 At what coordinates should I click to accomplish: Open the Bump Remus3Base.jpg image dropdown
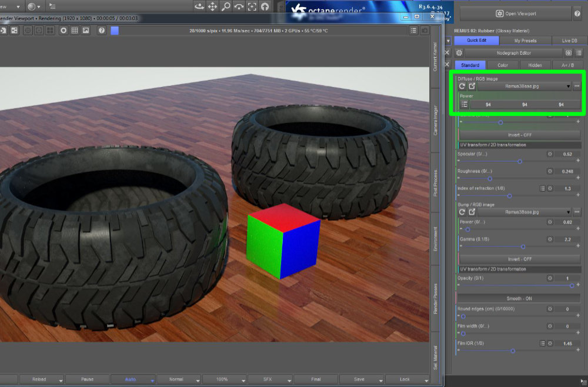524,212
